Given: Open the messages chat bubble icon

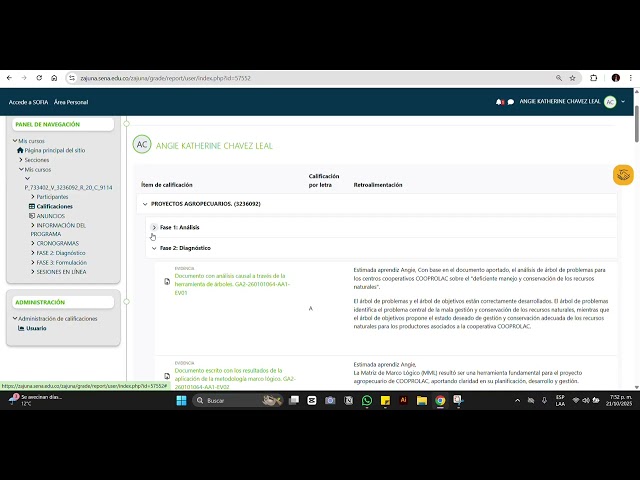Looking at the screenshot, I should click(x=511, y=102).
